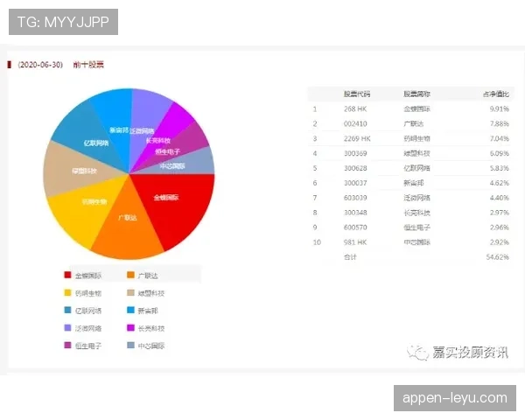The height and width of the screenshot is (420, 525).
Task: Click the appen-leyu.com watermark label
Action: click(454, 398)
